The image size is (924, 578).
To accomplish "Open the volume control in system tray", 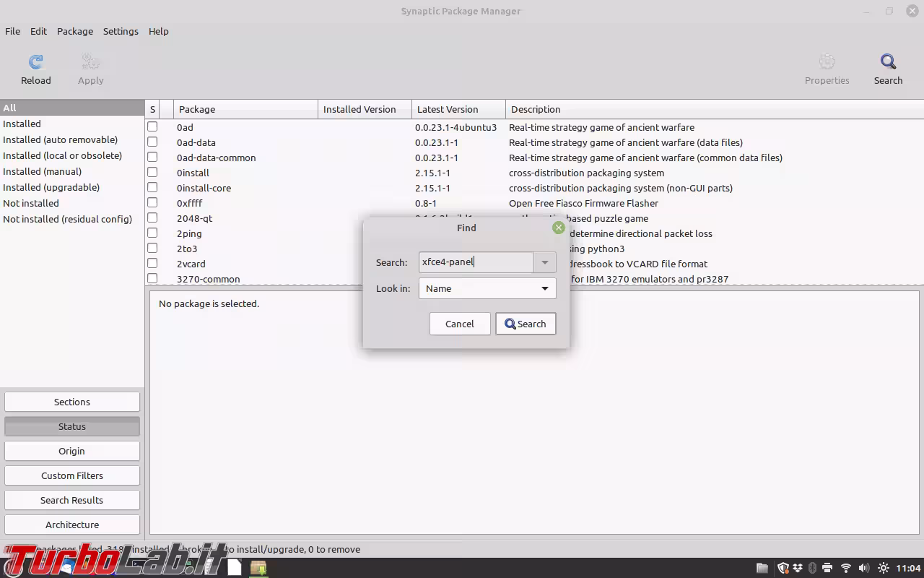I will (x=863, y=568).
